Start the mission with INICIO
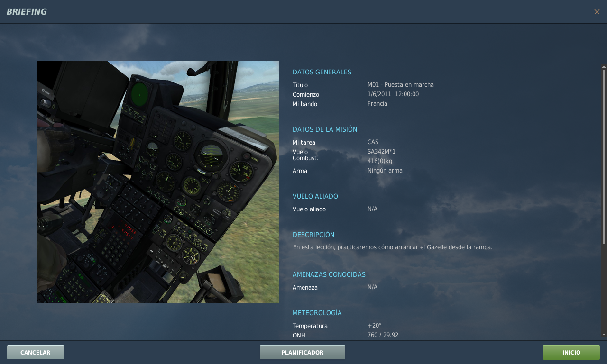 coord(571,352)
